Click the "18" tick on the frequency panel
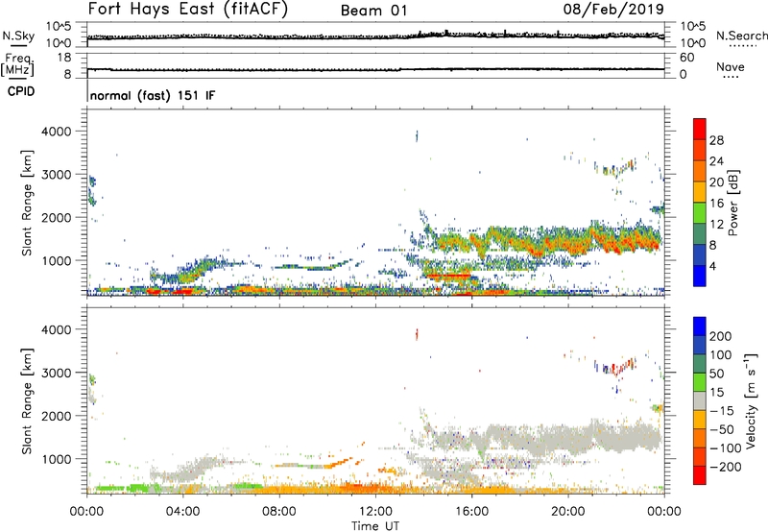 click(64, 58)
